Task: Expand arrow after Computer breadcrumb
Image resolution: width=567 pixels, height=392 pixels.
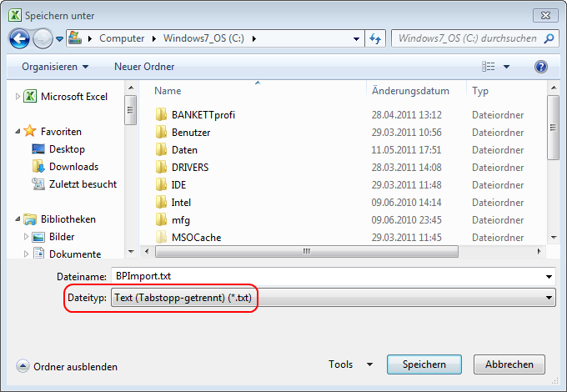Action: tap(154, 38)
